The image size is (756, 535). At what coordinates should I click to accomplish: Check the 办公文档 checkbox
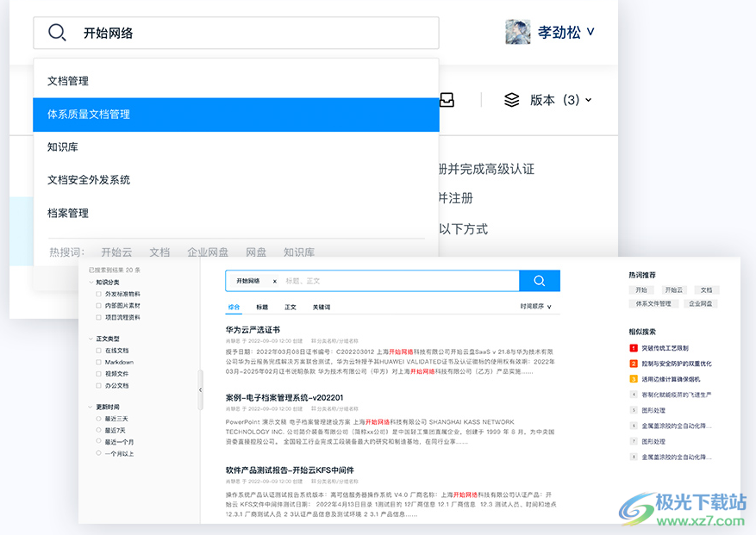pyautogui.click(x=98, y=386)
